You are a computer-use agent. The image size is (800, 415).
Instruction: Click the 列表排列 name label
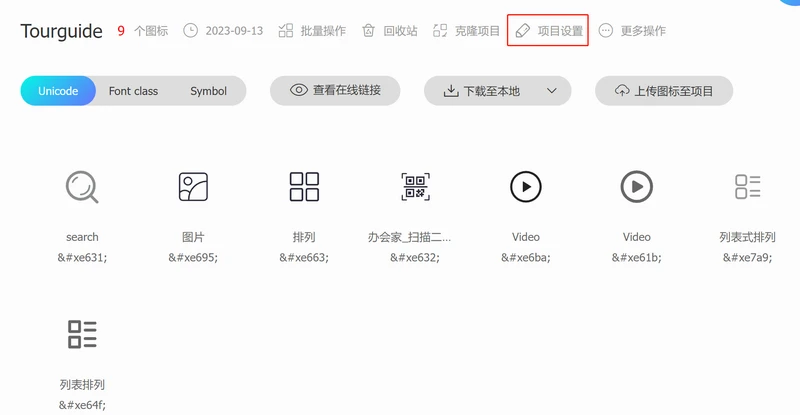[x=82, y=384]
